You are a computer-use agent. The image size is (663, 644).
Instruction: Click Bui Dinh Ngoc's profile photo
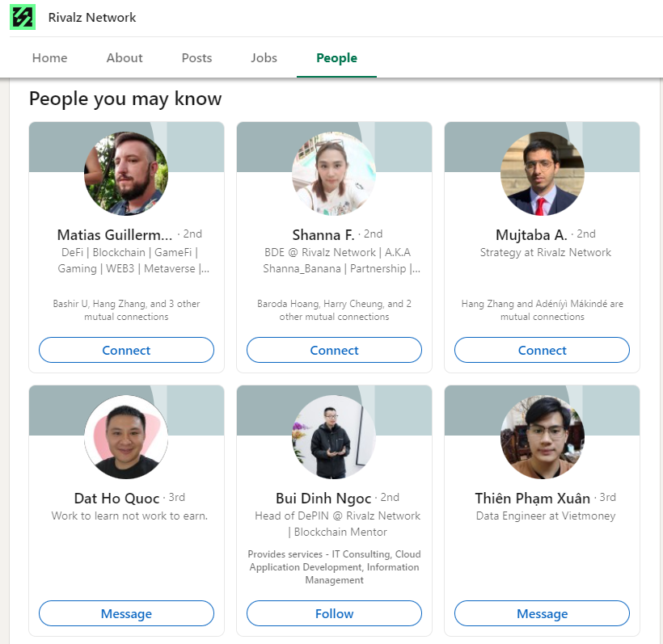(x=334, y=437)
